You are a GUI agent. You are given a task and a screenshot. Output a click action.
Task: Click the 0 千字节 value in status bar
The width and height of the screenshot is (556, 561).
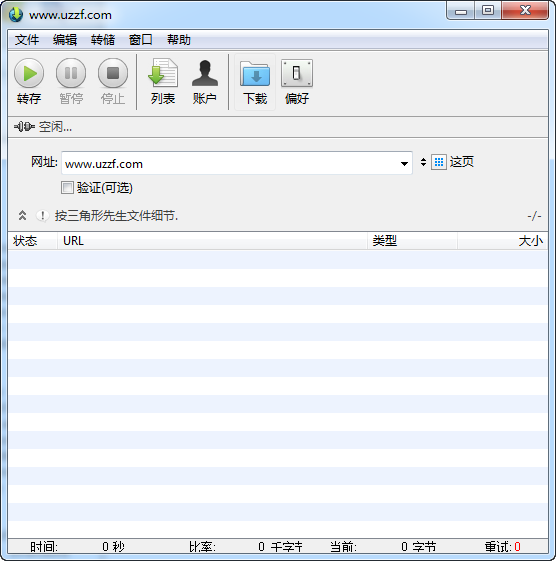click(280, 547)
